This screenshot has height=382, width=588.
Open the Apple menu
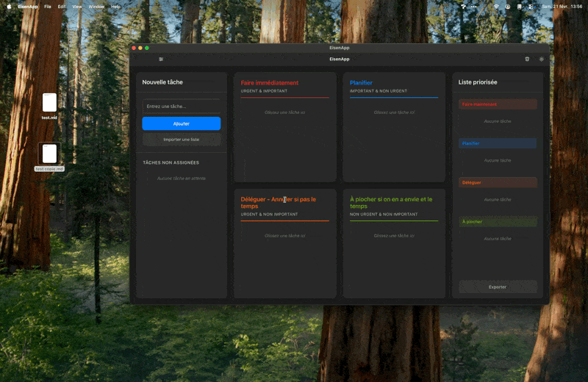point(9,7)
